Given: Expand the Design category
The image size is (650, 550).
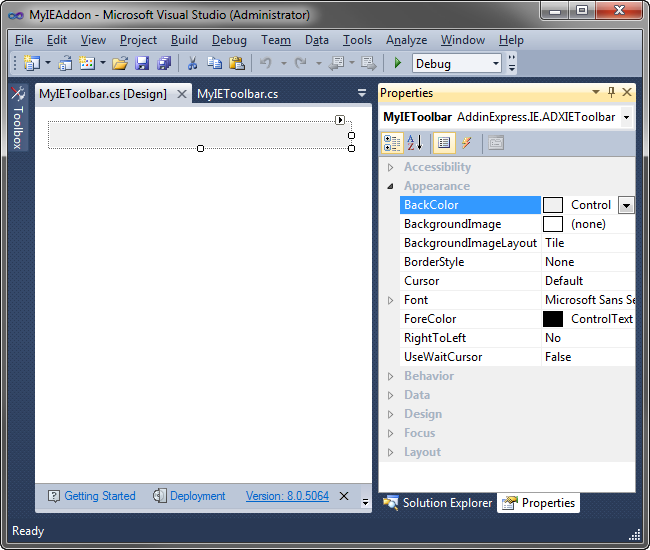Looking at the screenshot, I should 390,414.
